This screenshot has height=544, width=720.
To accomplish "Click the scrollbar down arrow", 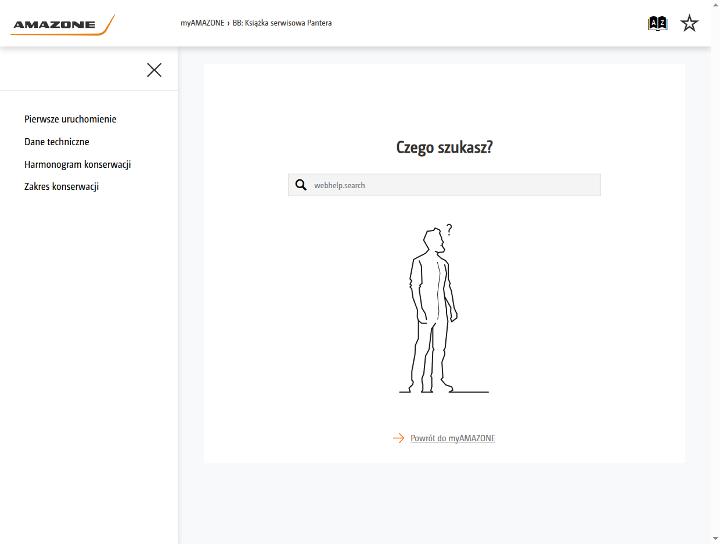I will pos(715,539).
